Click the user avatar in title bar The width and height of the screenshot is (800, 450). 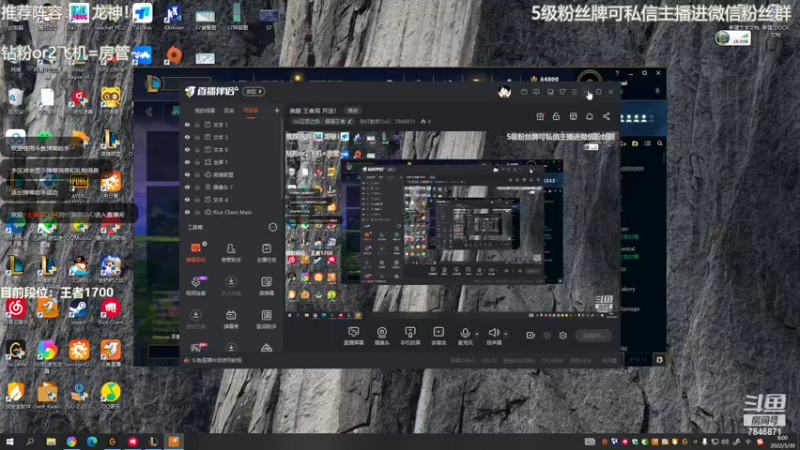[505, 92]
